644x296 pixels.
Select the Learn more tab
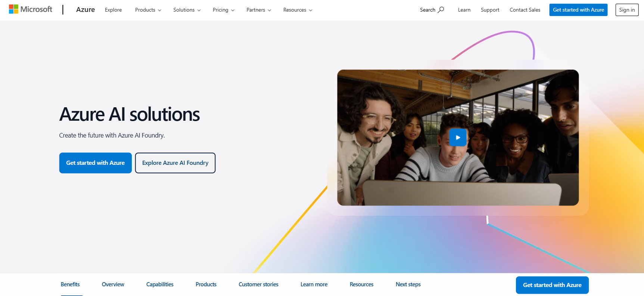(x=314, y=284)
